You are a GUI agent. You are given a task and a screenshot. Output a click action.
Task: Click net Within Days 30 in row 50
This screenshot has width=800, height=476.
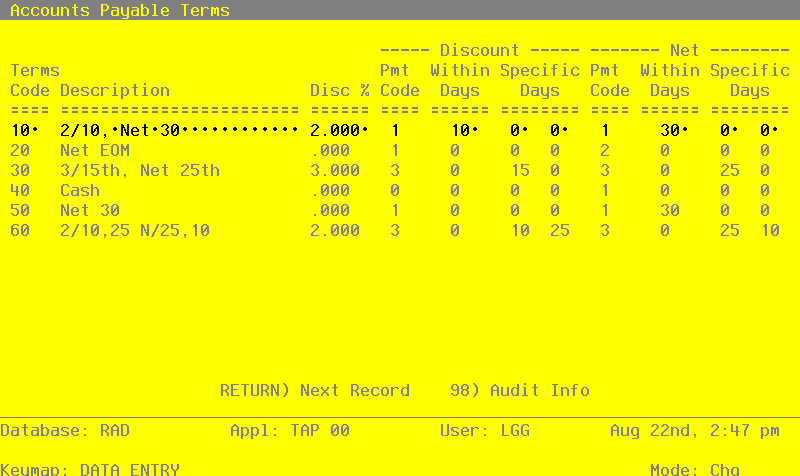click(669, 210)
